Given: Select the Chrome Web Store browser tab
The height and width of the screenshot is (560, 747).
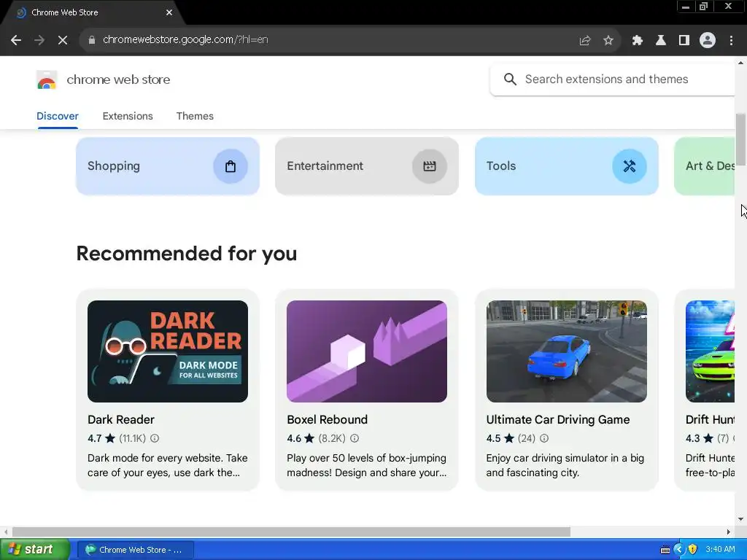Looking at the screenshot, I should (93, 12).
